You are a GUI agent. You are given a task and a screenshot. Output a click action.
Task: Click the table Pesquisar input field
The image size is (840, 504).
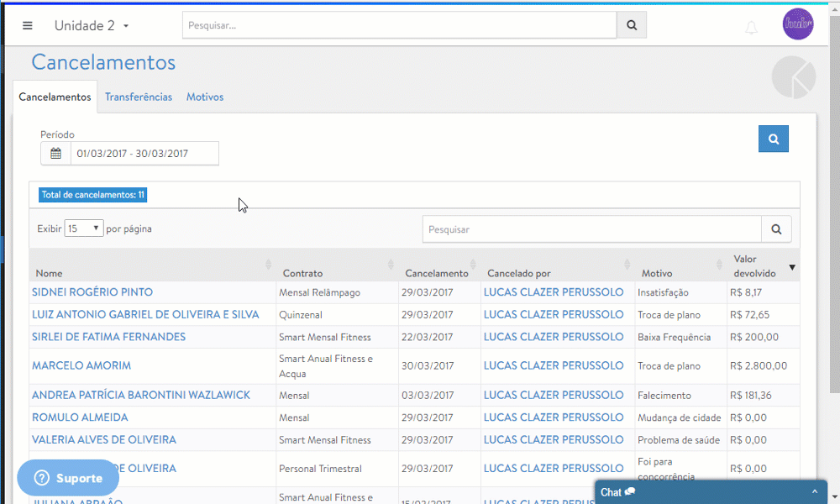click(591, 229)
